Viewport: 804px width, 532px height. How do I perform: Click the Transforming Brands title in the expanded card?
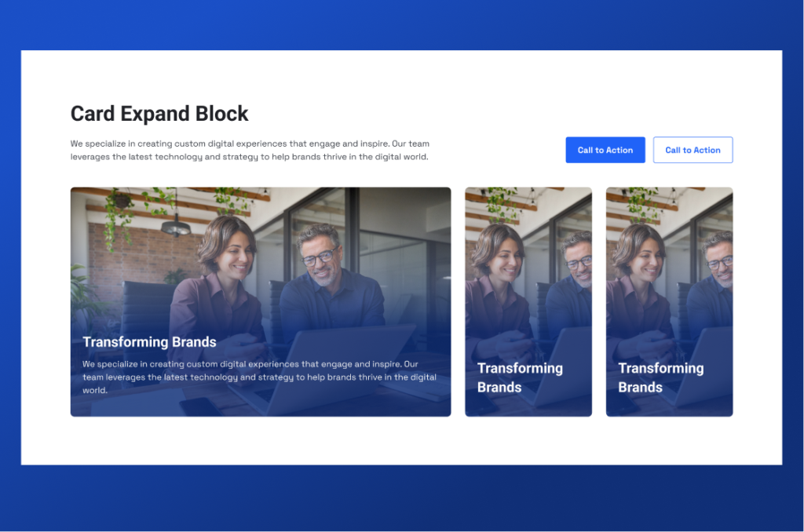[149, 342]
